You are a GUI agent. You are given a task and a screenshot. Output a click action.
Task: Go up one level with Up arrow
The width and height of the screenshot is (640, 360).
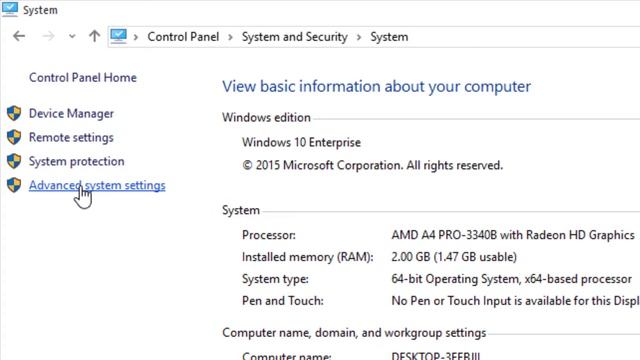point(94,36)
